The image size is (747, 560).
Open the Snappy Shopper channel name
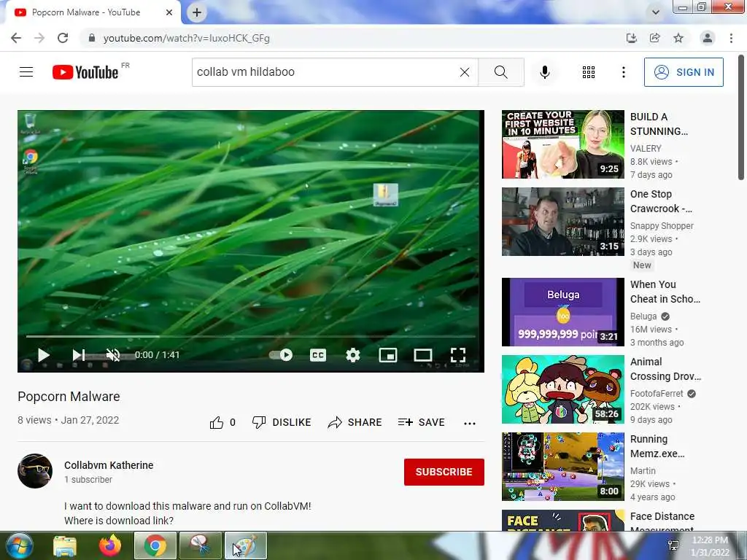(662, 226)
